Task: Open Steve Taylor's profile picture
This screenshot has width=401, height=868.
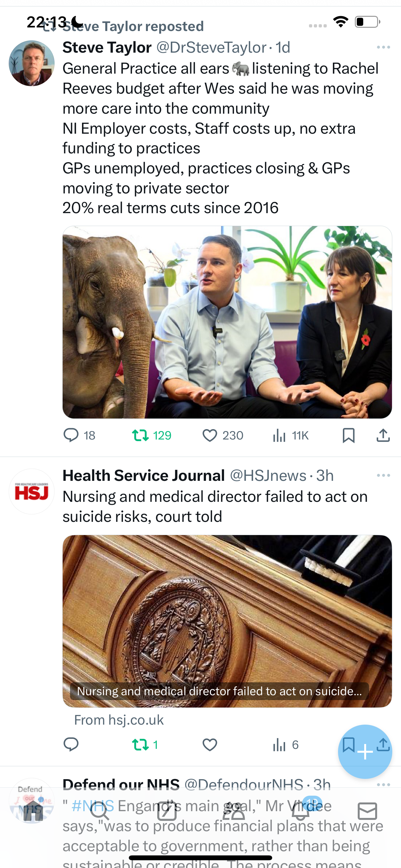Action: [x=32, y=63]
